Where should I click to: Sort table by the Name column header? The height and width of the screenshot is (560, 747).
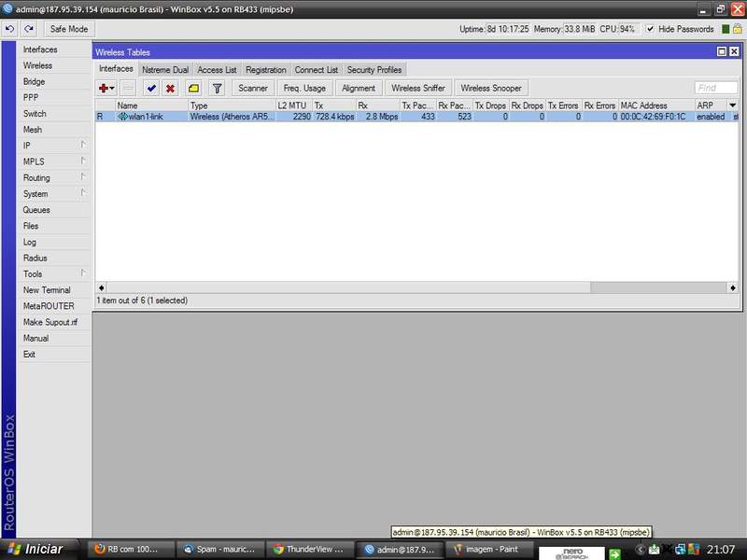click(151, 105)
